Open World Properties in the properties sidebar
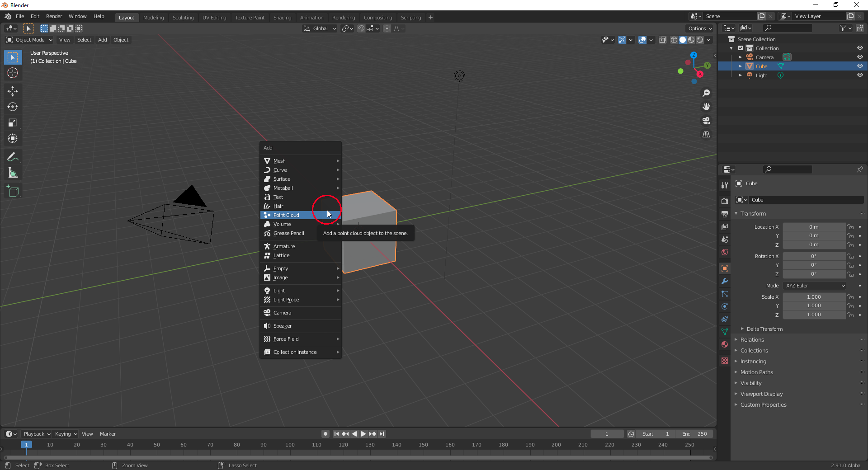The height and width of the screenshot is (470, 868). (x=724, y=252)
